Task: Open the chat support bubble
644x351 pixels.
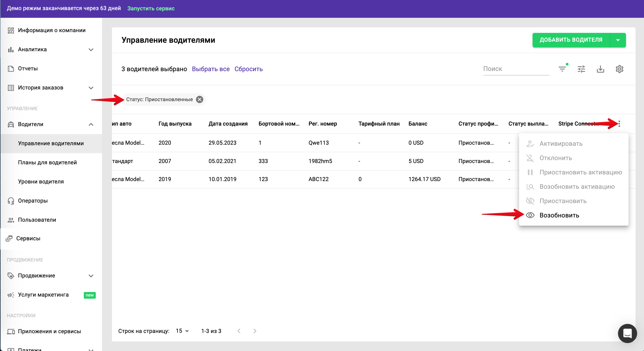Action: pyautogui.click(x=627, y=333)
